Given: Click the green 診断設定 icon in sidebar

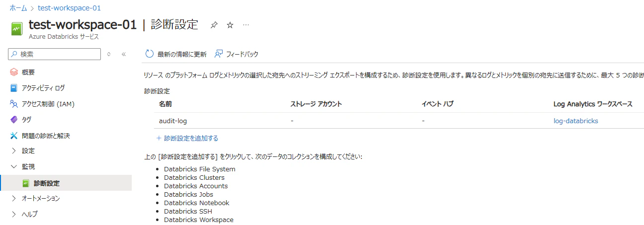Looking at the screenshot, I should click(x=26, y=183).
